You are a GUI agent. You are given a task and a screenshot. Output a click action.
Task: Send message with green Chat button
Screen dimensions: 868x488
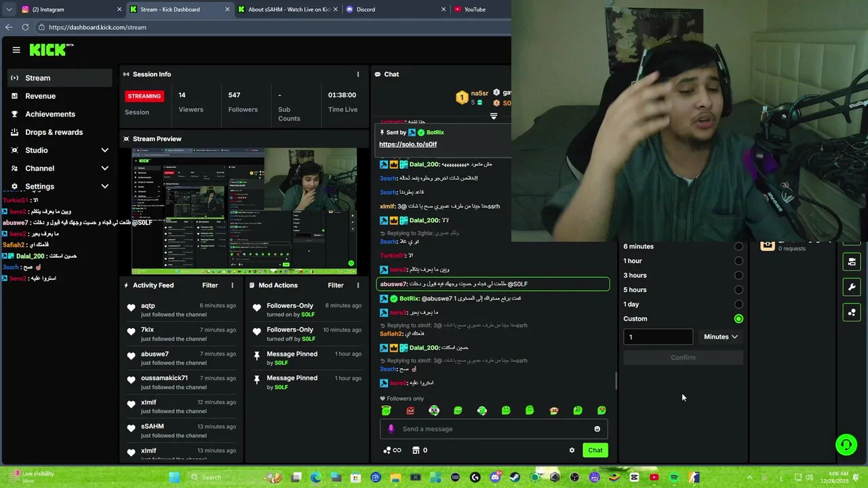595,450
